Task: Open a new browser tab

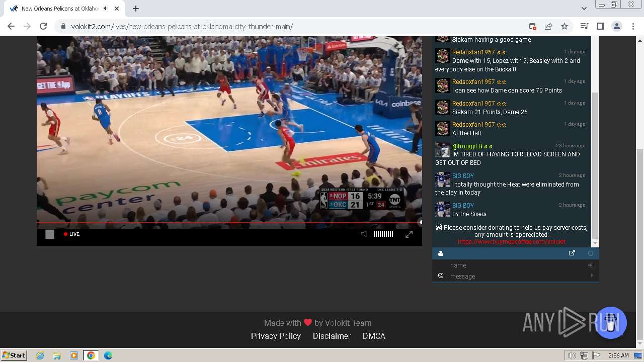Action: (x=136, y=9)
